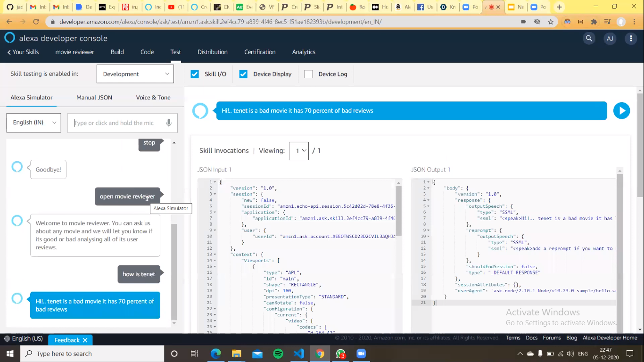Viewport: 644px width, 362px height.
Task: Uncheck the Device Display checkbox
Action: click(x=243, y=74)
